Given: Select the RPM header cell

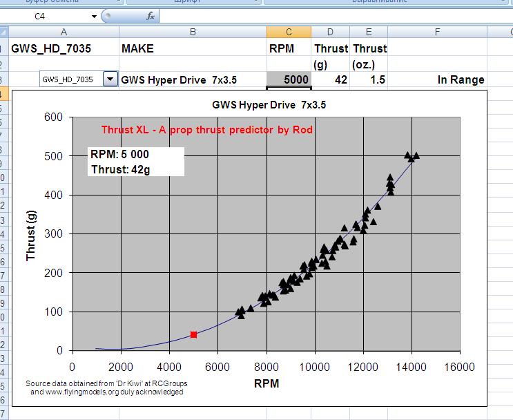Looking at the screenshot, I should [289, 48].
